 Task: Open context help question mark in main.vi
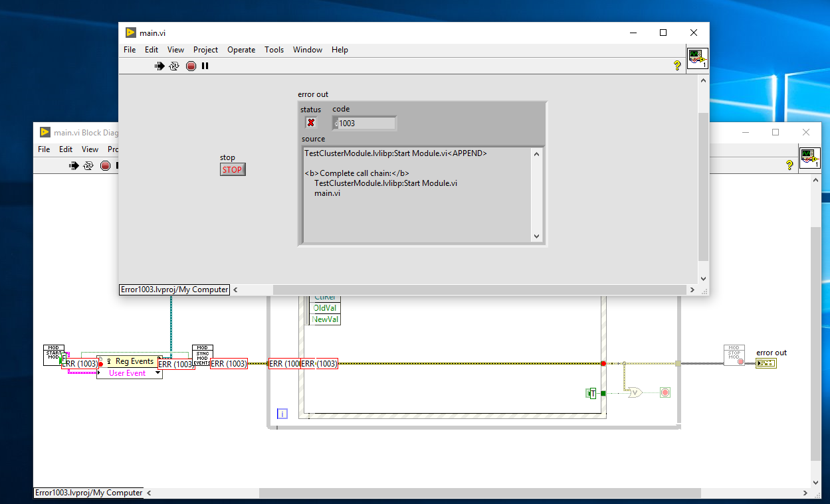(677, 65)
